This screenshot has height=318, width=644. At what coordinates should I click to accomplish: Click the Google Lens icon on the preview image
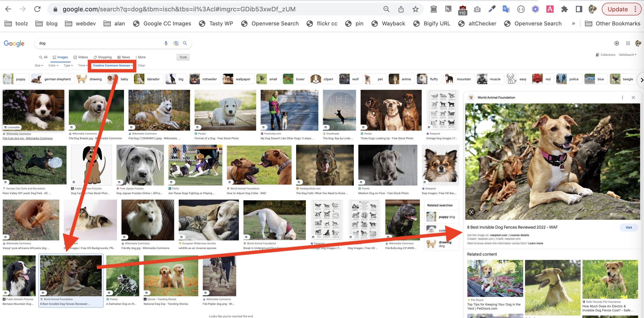(471, 212)
